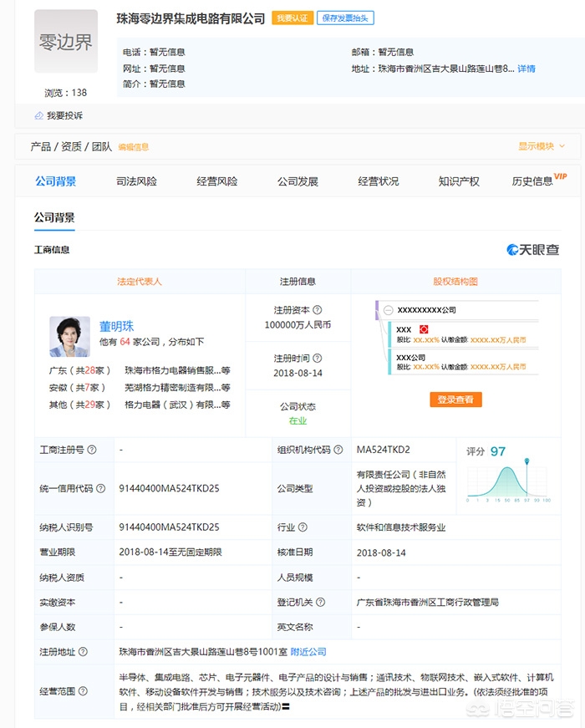Click the 统一信用代码 value 91440400MA524TKD25
The width and height of the screenshot is (585, 728).
(169, 488)
